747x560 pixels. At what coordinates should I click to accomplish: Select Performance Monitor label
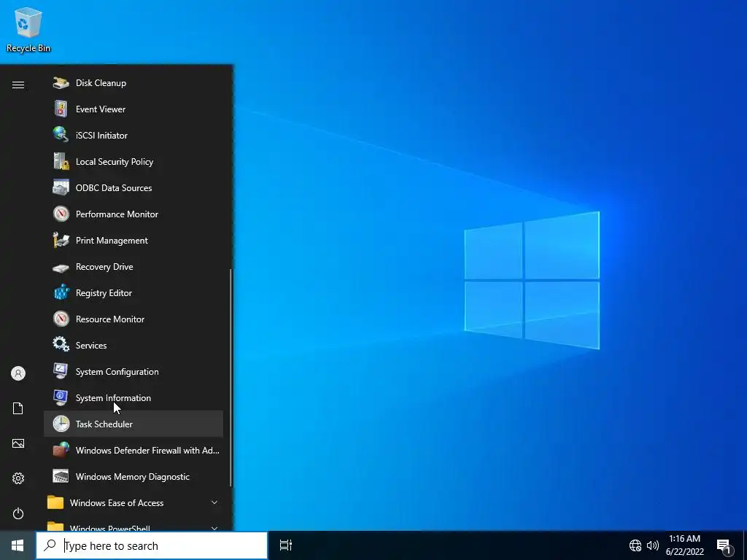[117, 214]
